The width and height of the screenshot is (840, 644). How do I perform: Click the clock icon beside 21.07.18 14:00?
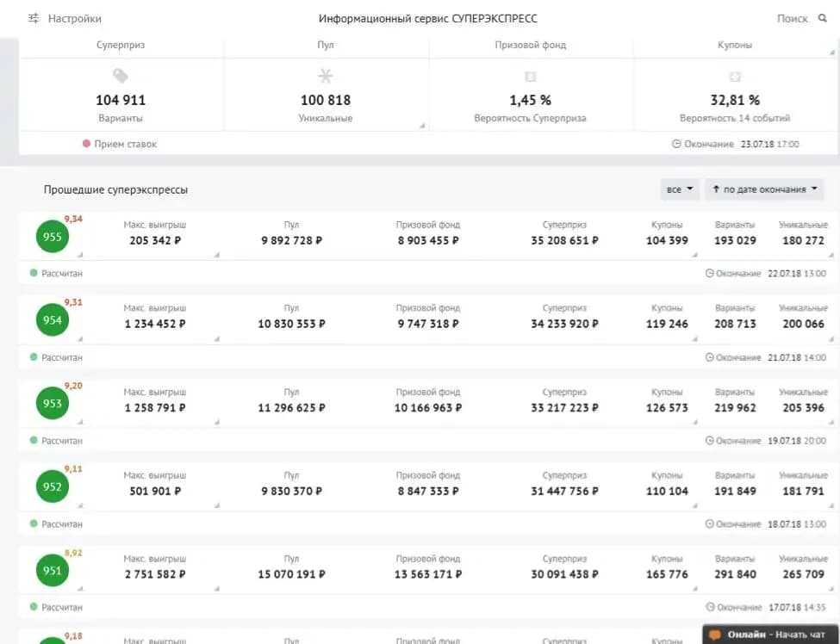tap(710, 357)
